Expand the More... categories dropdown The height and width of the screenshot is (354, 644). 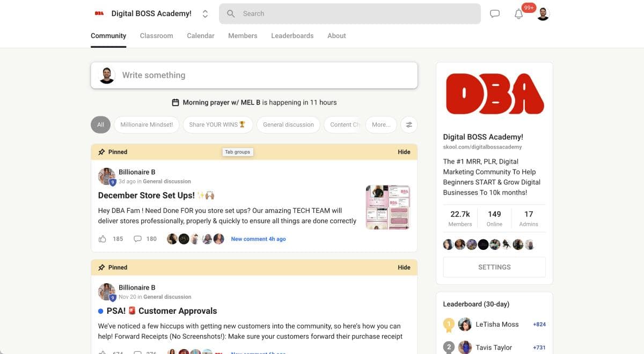pyautogui.click(x=381, y=124)
